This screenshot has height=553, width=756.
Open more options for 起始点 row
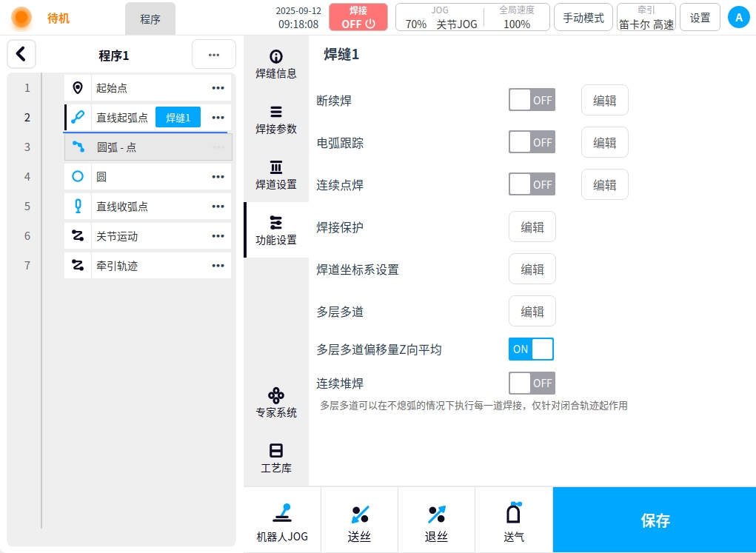coord(218,88)
